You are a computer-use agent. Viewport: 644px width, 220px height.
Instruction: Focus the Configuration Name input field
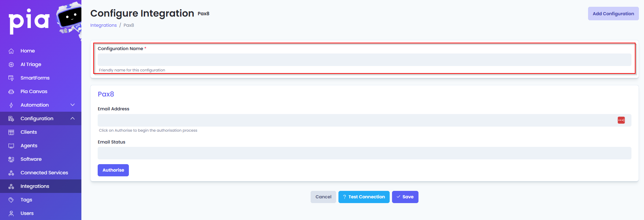[364, 60]
